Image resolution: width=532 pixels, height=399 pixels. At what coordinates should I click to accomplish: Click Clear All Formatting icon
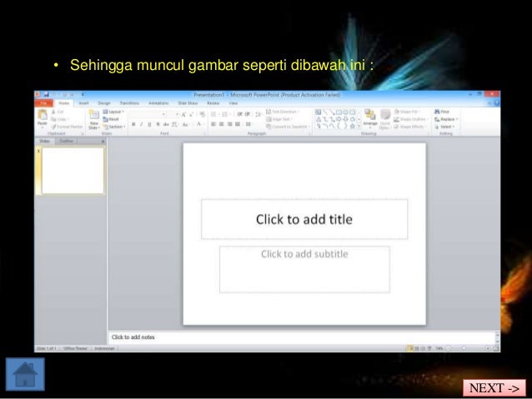coord(203,115)
